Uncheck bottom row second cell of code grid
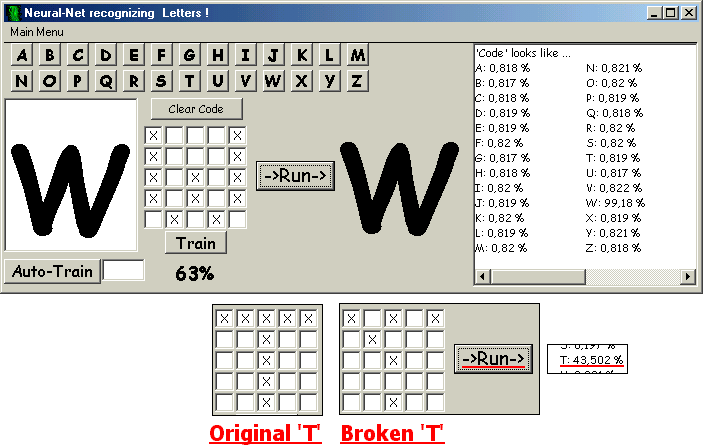This screenshot has width=703, height=448. coord(174,219)
